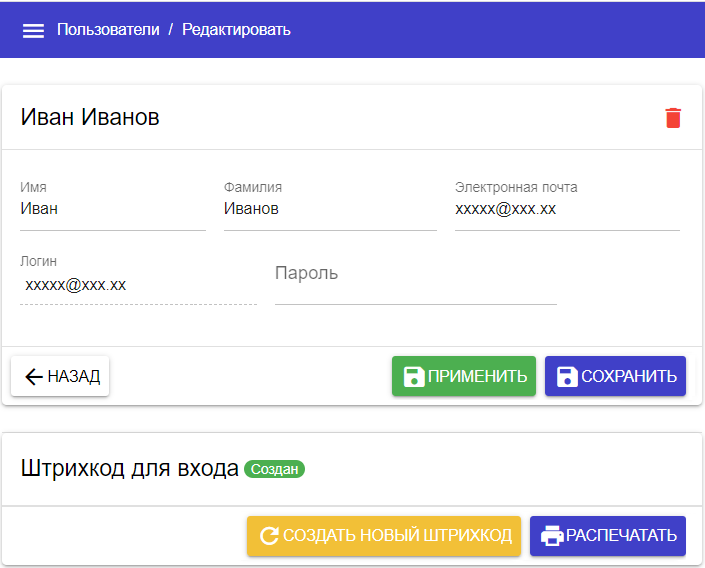Delete user via red trash icon
Screen dimensions: 705x568
pyautogui.click(x=673, y=118)
